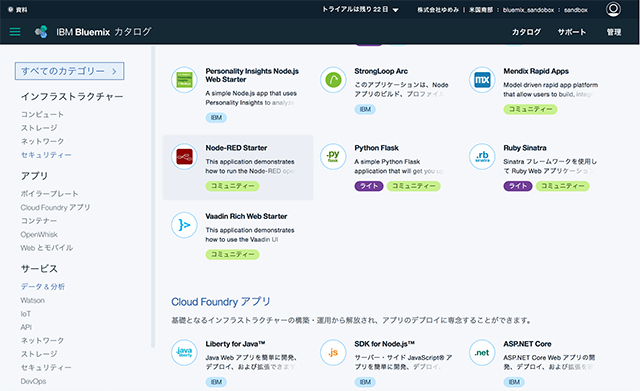Screen dimensions: 640x391
Task: Click コミュニティー tag on Mendix Rapid Apps
Action: tap(530, 109)
